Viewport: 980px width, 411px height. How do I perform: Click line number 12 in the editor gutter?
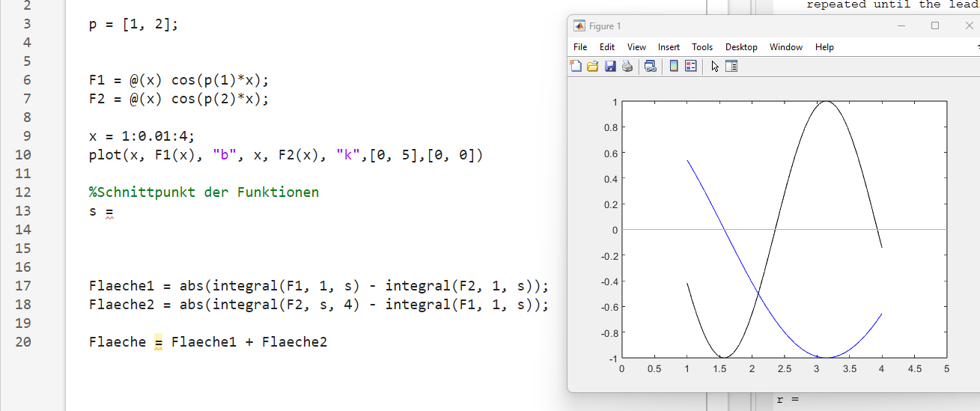(23, 192)
